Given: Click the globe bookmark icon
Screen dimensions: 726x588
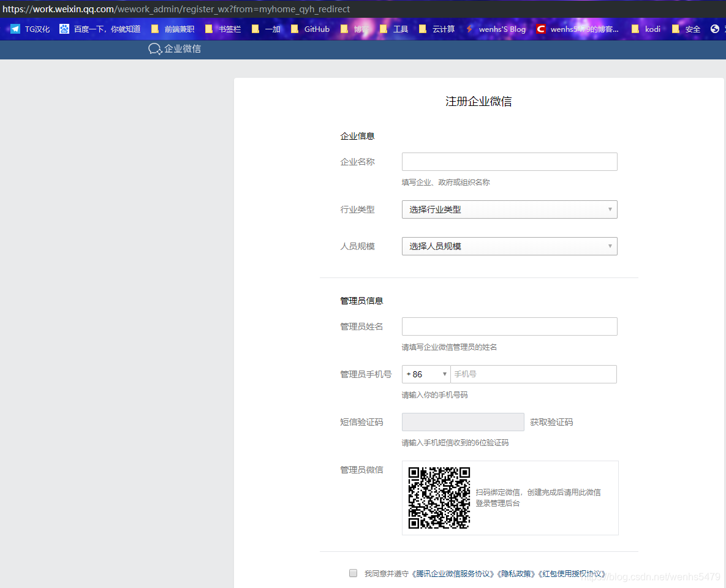Looking at the screenshot, I should click(x=715, y=29).
